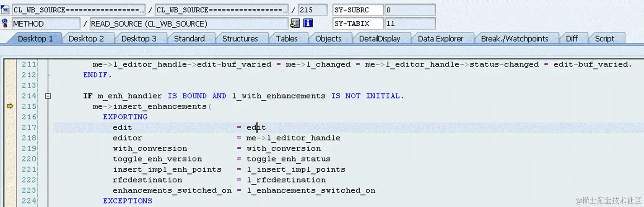Image resolution: width=644 pixels, height=207 pixels.
Task: Click l_rfcdestination value on line 222
Action: click(x=286, y=180)
